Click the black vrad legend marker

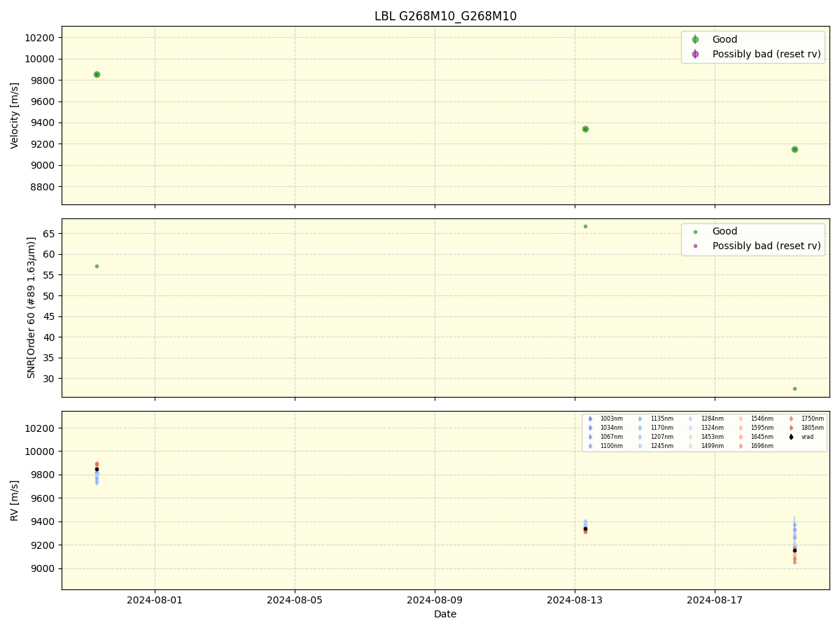pyautogui.click(x=791, y=437)
